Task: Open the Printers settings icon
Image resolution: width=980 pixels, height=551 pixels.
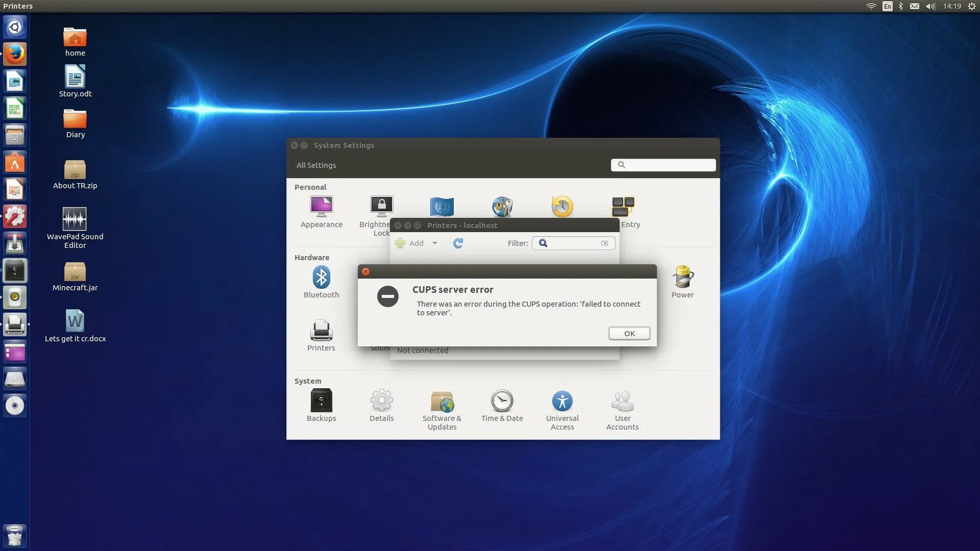Action: [321, 332]
